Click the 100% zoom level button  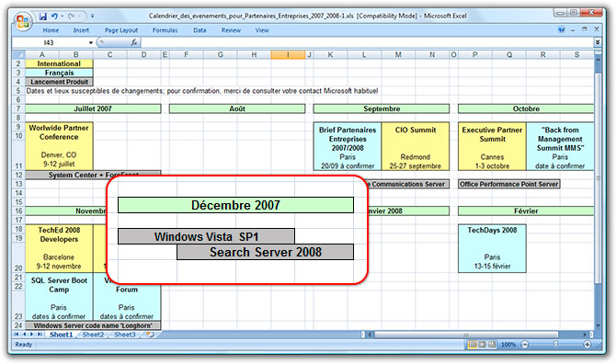[x=508, y=345]
